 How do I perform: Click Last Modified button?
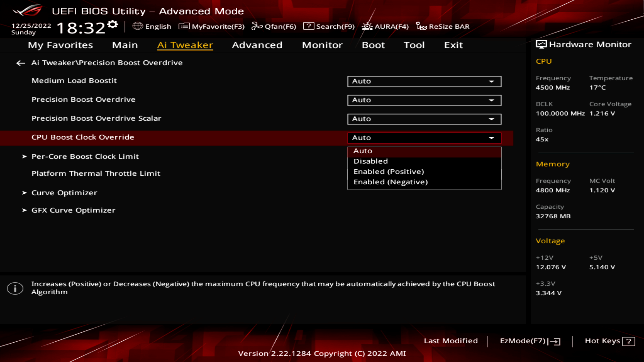(x=451, y=341)
